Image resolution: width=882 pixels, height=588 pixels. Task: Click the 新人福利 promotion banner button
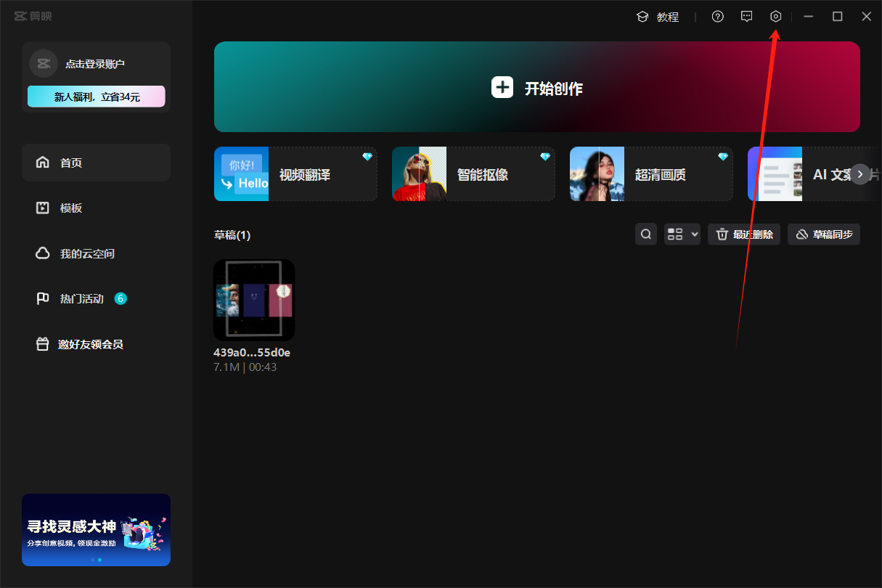(96, 97)
